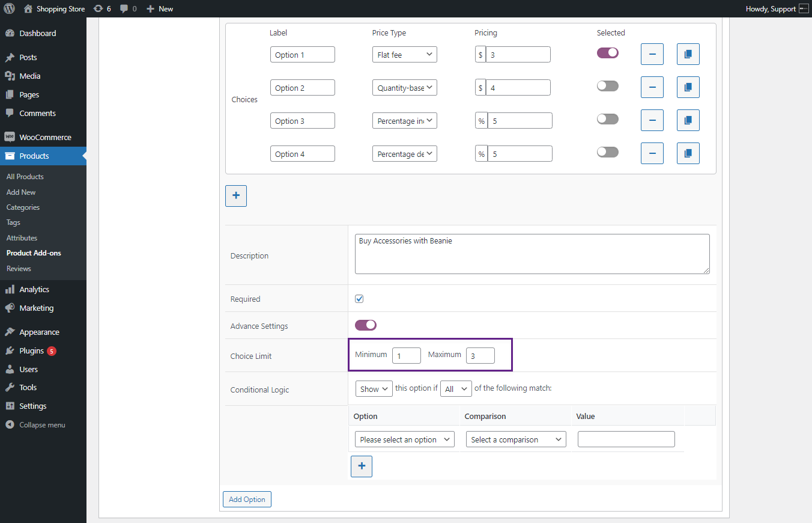Open the comments bubble icon in admin bar

click(124, 9)
